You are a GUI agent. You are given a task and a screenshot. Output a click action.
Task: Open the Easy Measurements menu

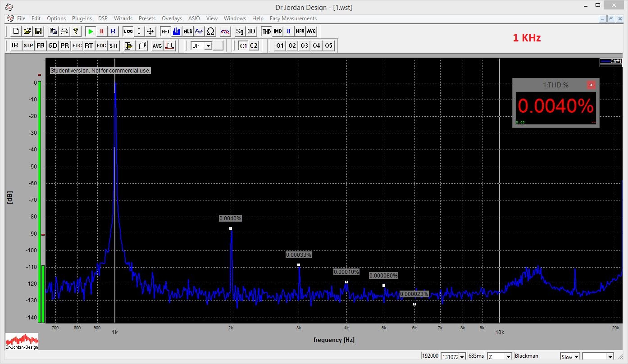click(x=293, y=18)
